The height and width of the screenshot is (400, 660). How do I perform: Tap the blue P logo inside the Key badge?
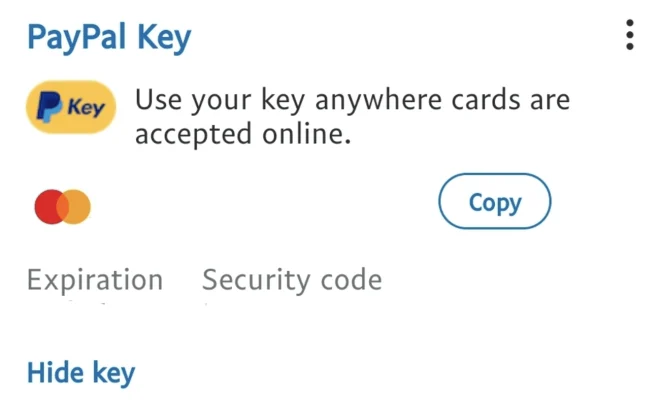pos(49,107)
